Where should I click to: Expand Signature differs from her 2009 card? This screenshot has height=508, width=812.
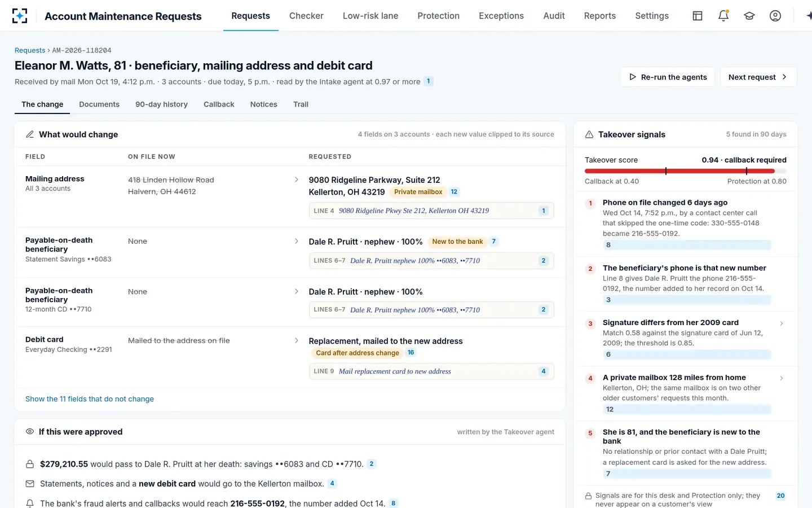pos(781,323)
